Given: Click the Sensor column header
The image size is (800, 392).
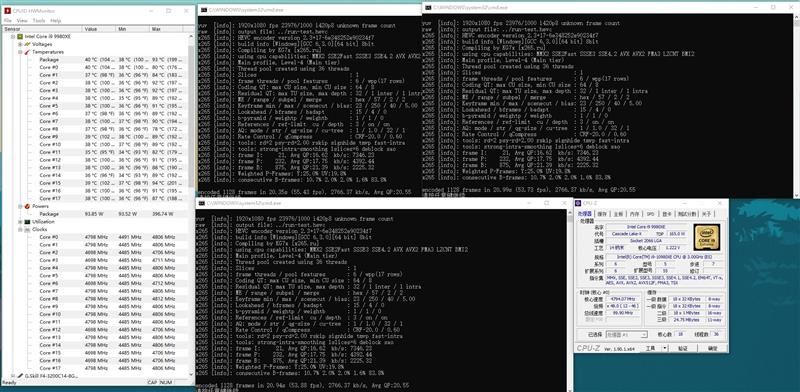Looking at the screenshot, I should tap(42, 29).
